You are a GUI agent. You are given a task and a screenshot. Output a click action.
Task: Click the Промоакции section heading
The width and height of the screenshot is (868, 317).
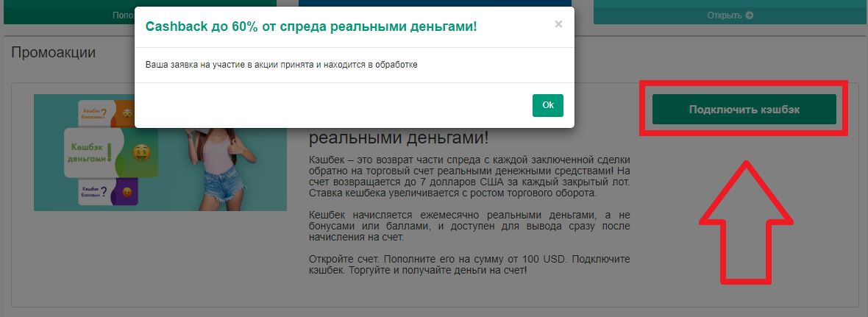tap(54, 53)
